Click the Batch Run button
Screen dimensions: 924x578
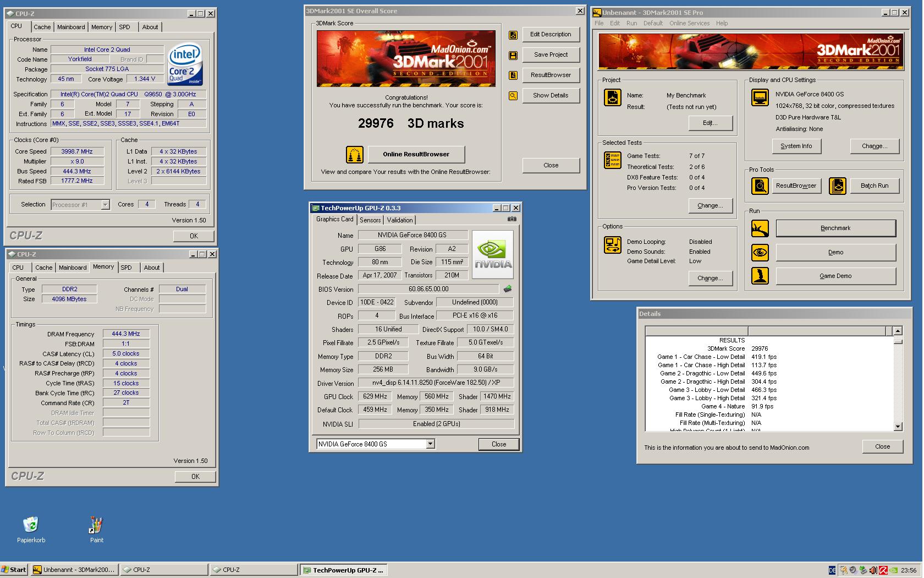pos(875,186)
